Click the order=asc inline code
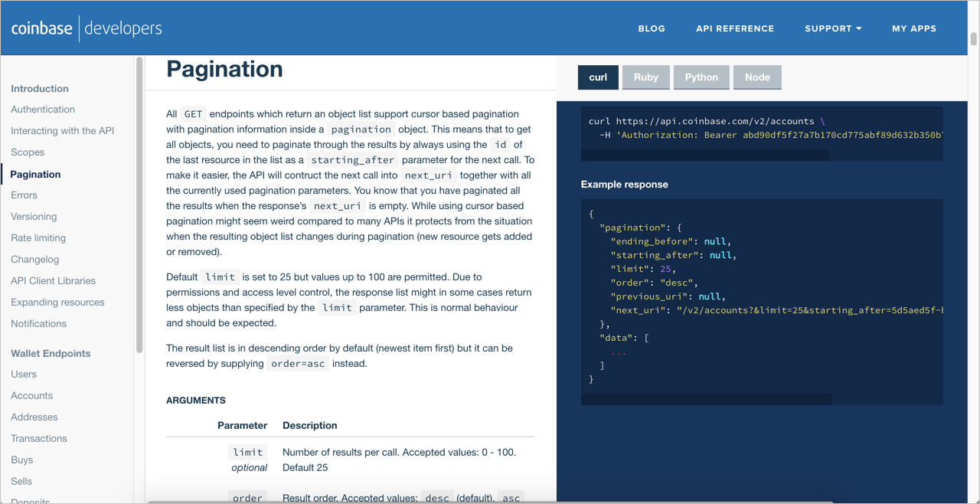The image size is (980, 504). coord(298,364)
